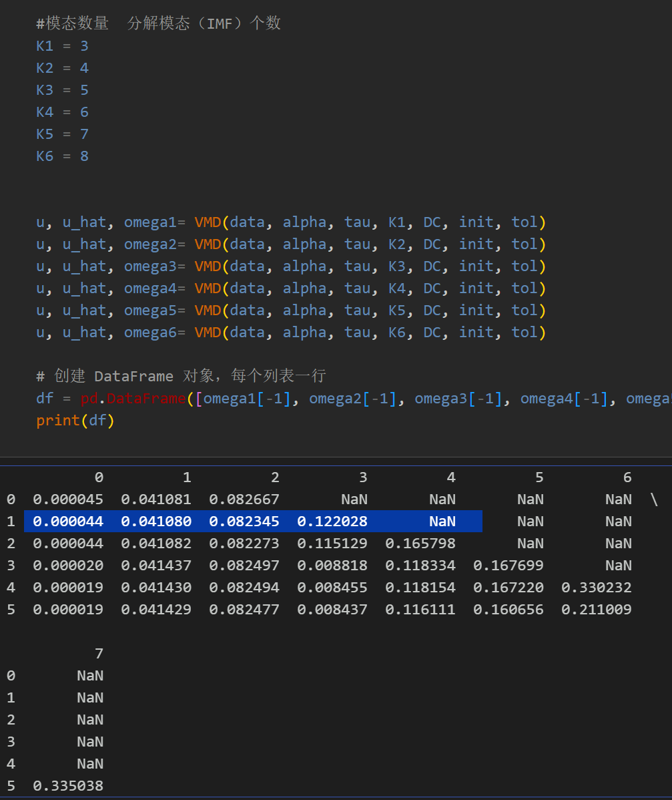Click output value 0.165798
Screen dimensions: 672x800
420,544
